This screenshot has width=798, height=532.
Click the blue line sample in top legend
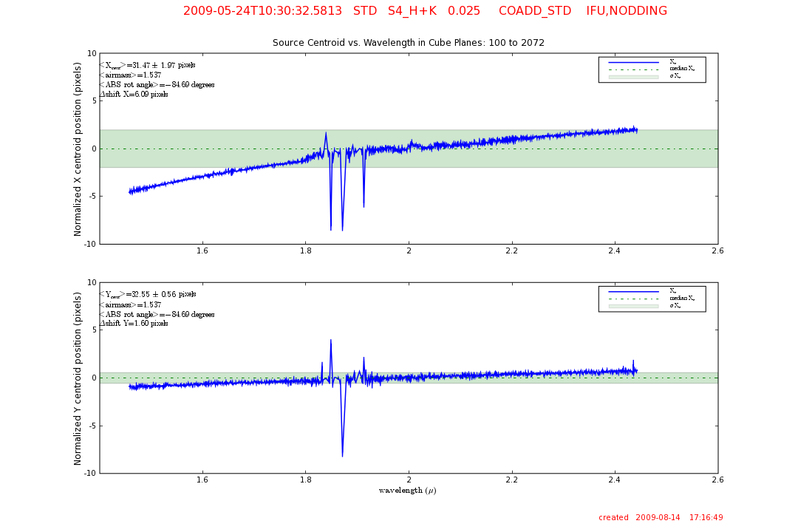click(633, 62)
